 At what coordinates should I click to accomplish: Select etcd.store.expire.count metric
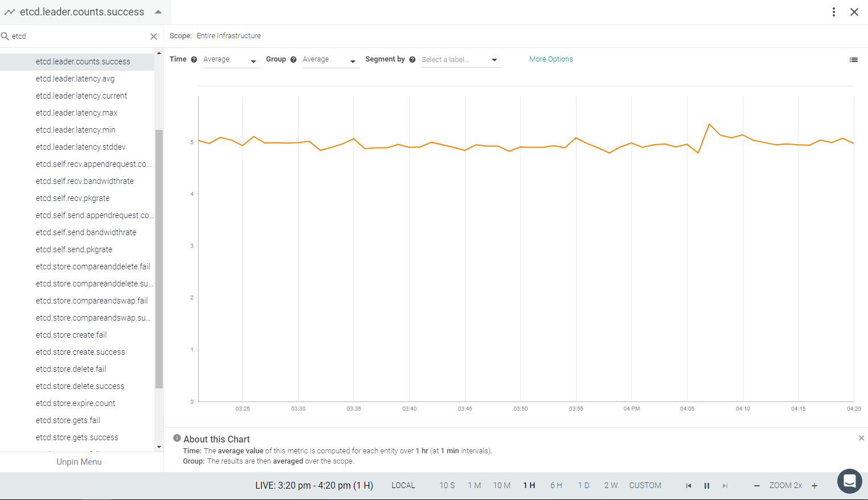pos(75,403)
